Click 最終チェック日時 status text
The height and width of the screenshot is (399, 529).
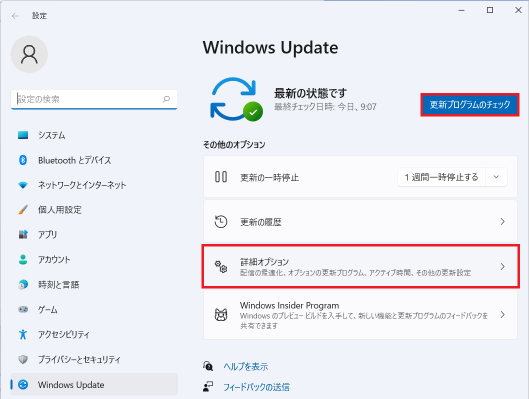point(325,107)
